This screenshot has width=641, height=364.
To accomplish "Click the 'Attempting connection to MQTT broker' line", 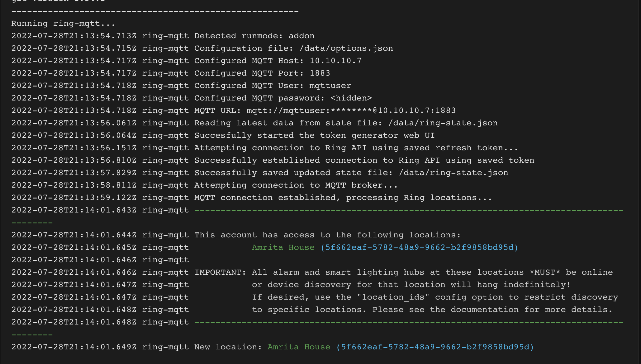I will (295, 185).
